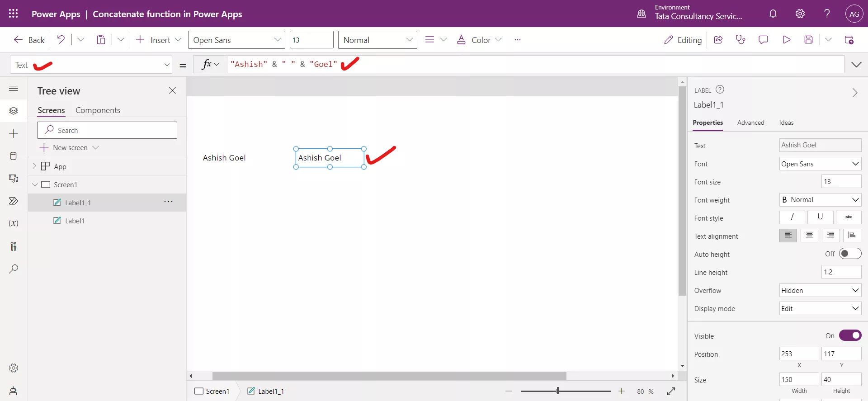Click the Back button

(x=29, y=40)
